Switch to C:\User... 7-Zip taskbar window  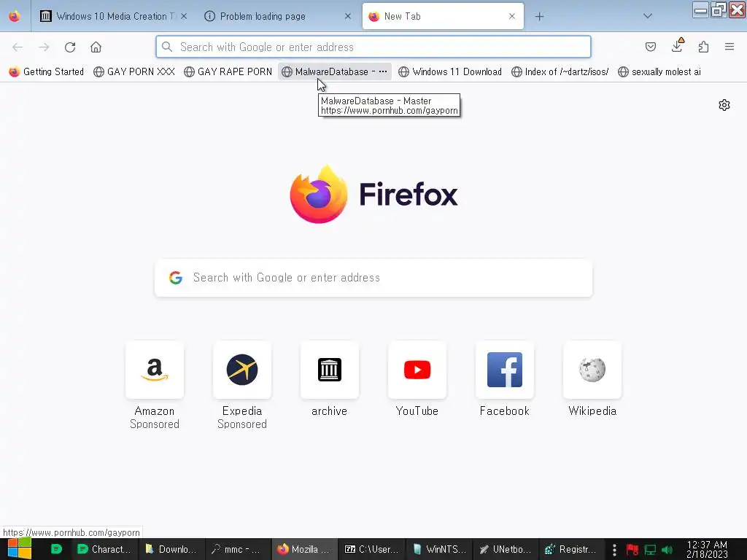pos(371,549)
